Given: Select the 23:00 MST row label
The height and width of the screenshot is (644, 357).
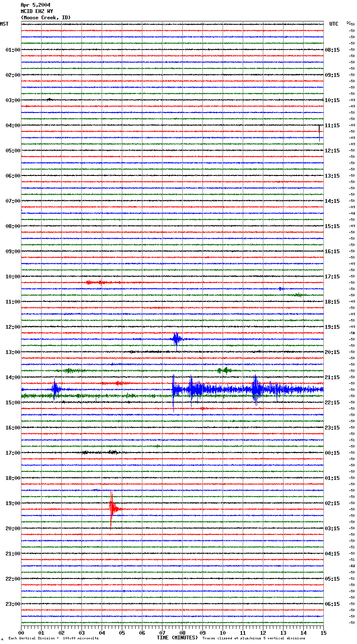Looking at the screenshot, I should 13,604.
